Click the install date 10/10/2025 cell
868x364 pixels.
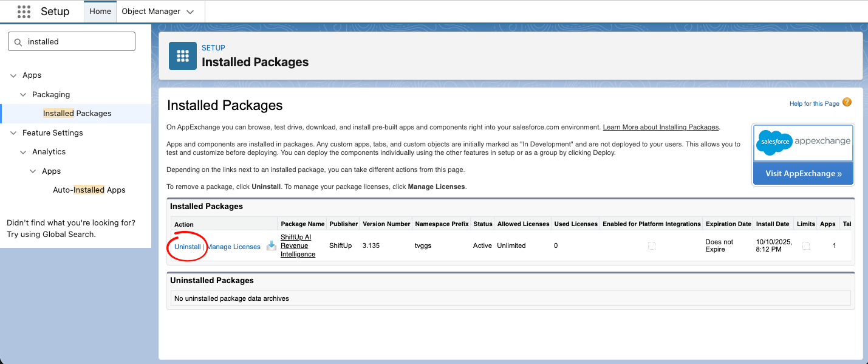pyautogui.click(x=774, y=246)
